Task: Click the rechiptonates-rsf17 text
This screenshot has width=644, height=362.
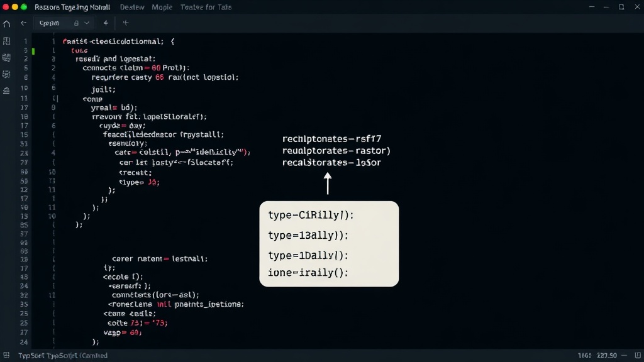Action: coord(332,139)
